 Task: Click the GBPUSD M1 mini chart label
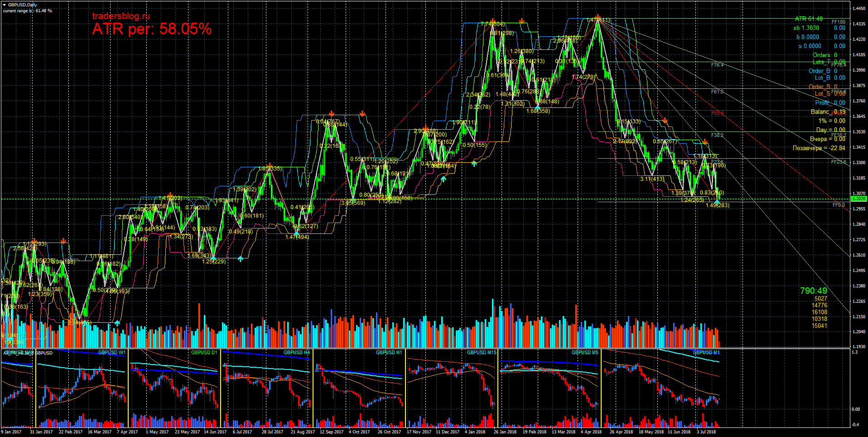click(706, 352)
